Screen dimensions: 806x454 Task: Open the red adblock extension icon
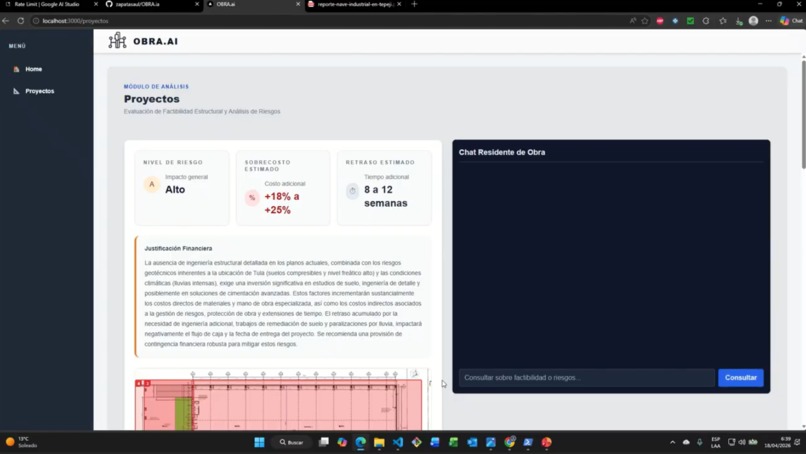660,21
